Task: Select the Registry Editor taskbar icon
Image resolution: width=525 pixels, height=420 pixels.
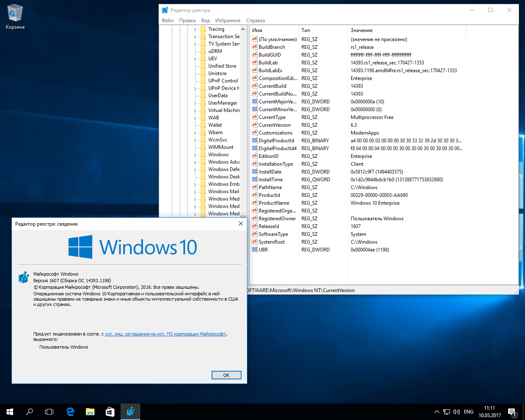Action: pyautogui.click(x=130, y=412)
